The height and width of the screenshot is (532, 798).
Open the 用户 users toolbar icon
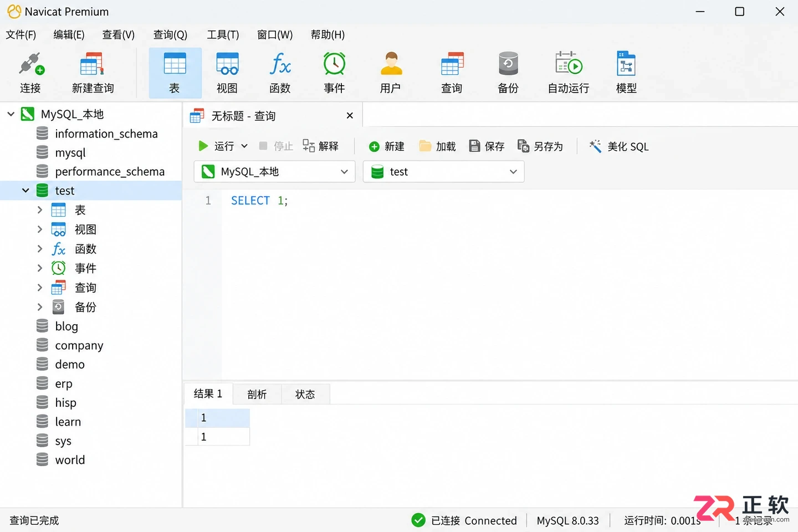point(391,73)
